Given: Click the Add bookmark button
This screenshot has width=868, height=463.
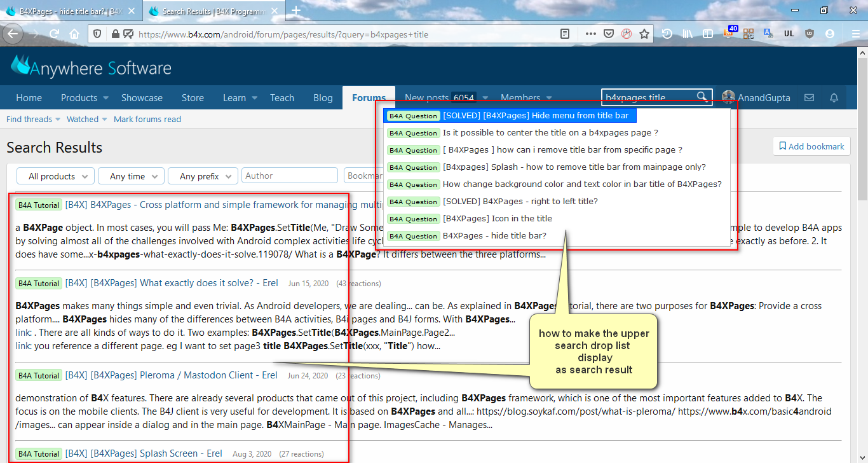Looking at the screenshot, I should 811,146.
